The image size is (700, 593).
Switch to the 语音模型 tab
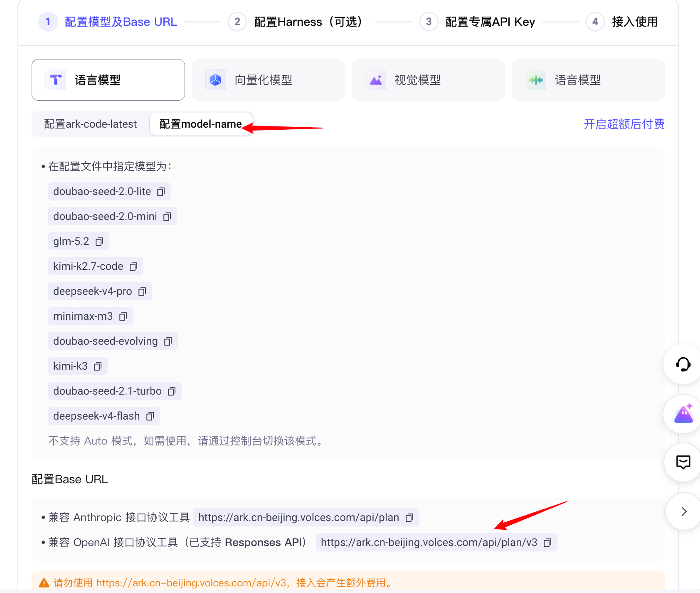tap(588, 80)
